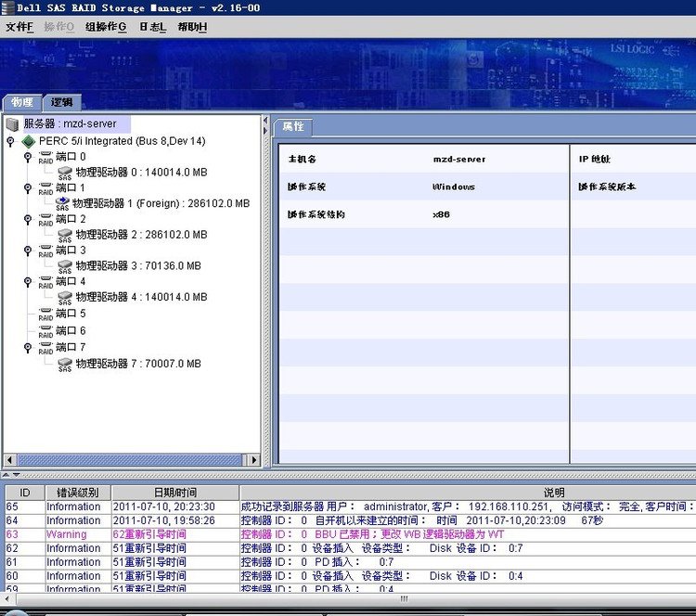Image resolution: width=696 pixels, height=616 pixels.
Task: Collapse the 端口 3 tree node
Action: 28,250
